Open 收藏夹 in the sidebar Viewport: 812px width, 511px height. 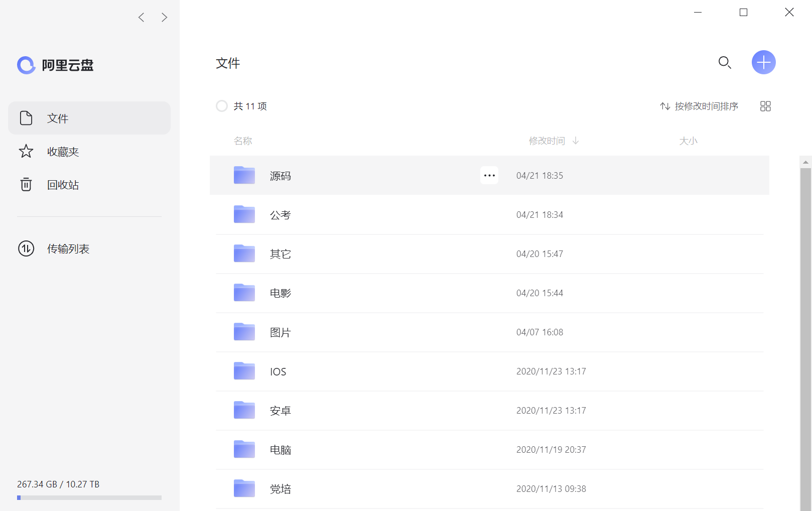pyautogui.click(x=89, y=151)
